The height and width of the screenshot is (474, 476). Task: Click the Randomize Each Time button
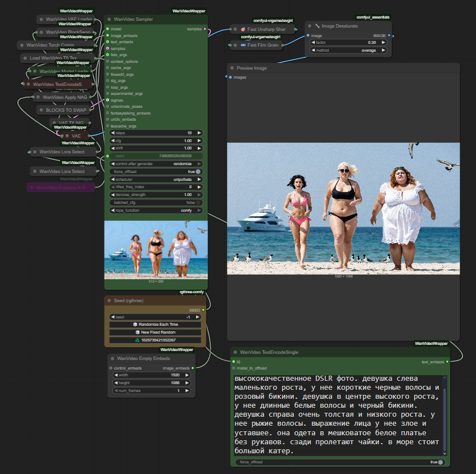pyautogui.click(x=155, y=325)
